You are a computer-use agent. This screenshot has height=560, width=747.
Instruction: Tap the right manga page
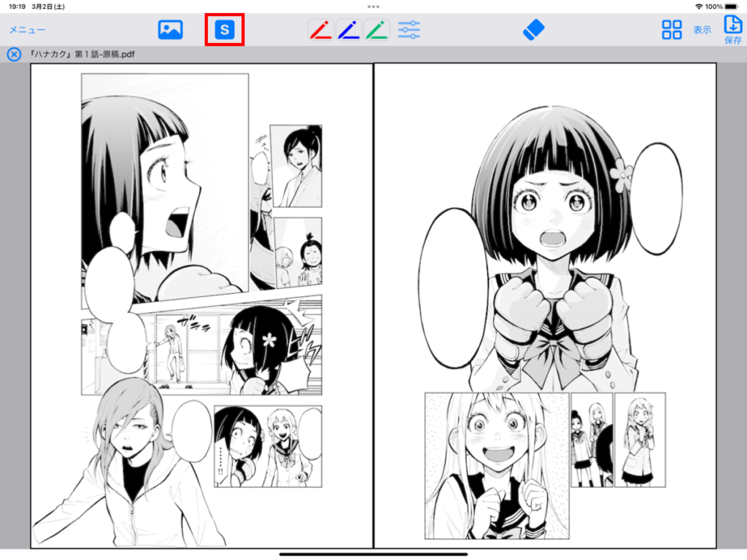[x=545, y=306]
